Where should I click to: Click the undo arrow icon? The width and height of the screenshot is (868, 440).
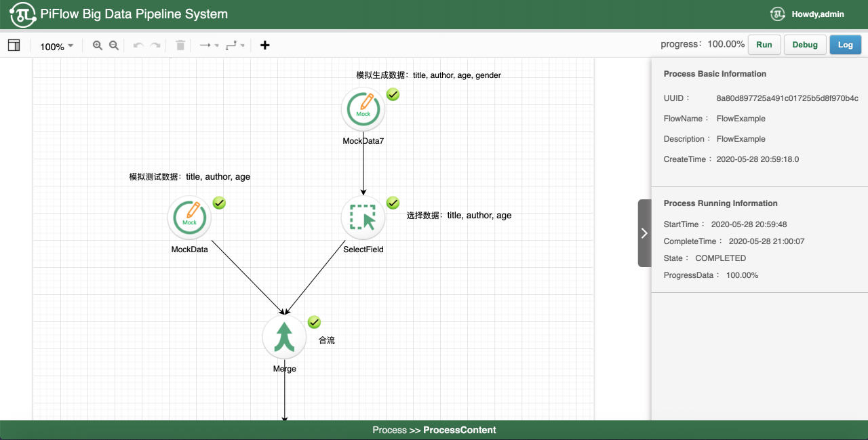138,45
